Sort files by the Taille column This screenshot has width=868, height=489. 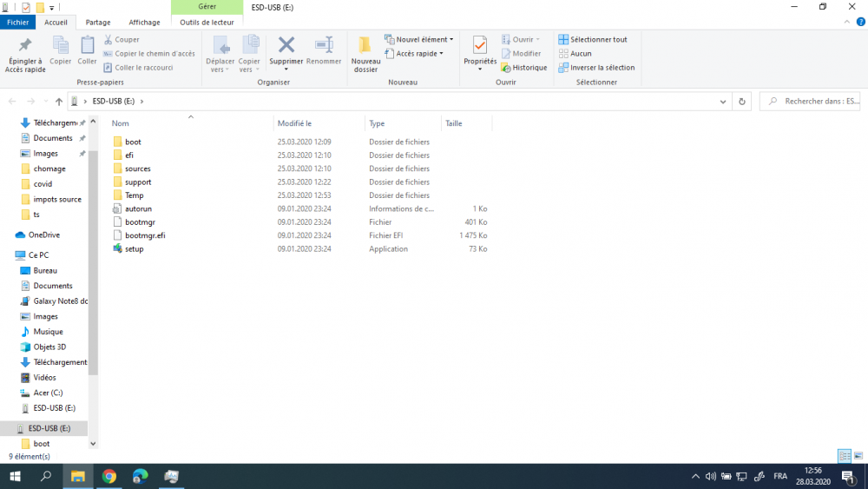coord(454,123)
